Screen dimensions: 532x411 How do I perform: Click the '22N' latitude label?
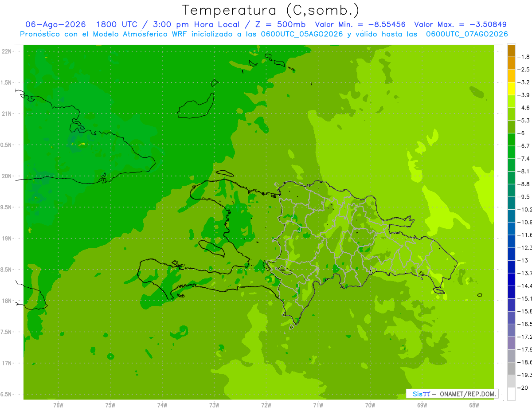pyautogui.click(x=8, y=51)
